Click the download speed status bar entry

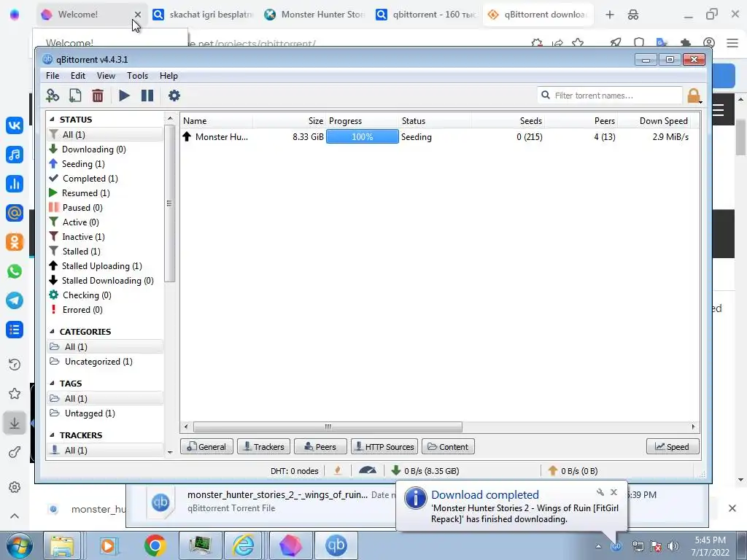[x=425, y=471]
